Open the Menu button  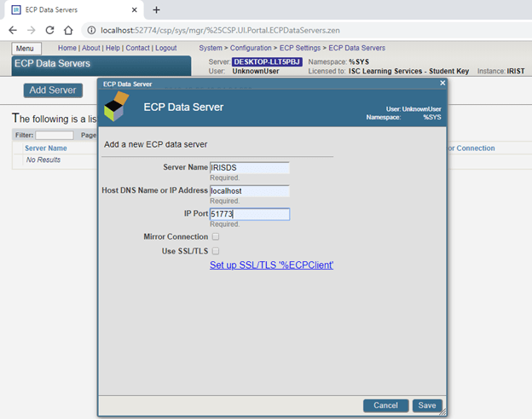pos(26,49)
